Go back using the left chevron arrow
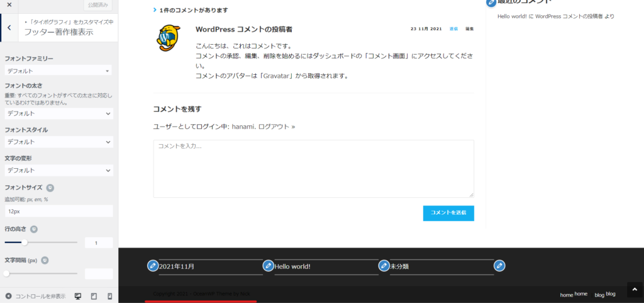The width and height of the screenshot is (644, 303). coord(9,28)
